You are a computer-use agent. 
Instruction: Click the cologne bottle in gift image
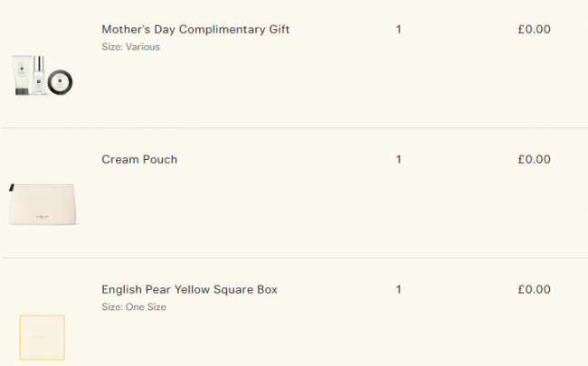(x=40, y=74)
